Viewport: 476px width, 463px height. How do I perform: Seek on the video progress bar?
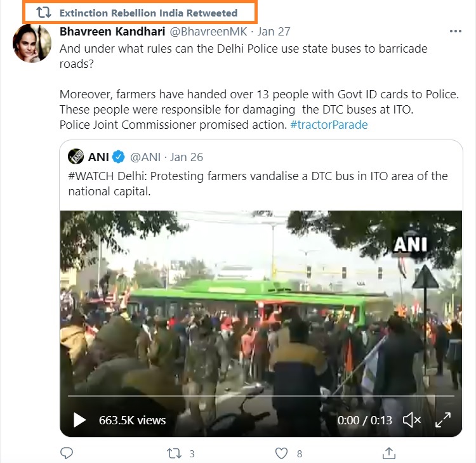pos(254,396)
